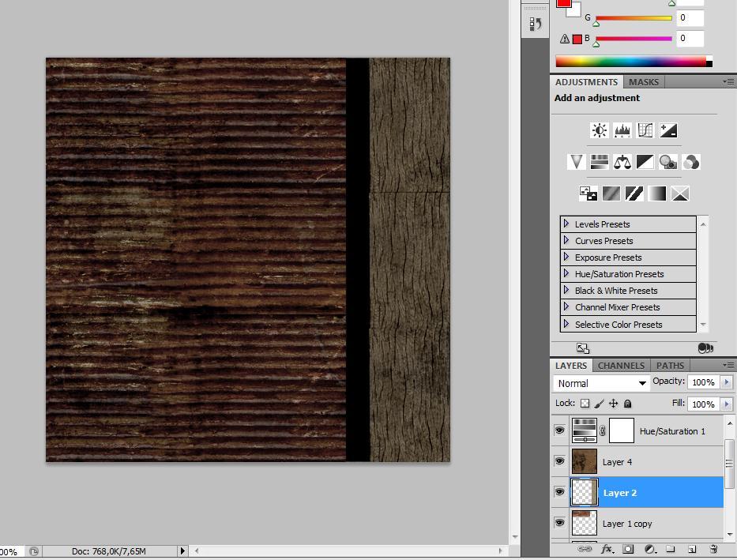The image size is (737, 560).
Task: Click the link layers icon
Action: [585, 549]
